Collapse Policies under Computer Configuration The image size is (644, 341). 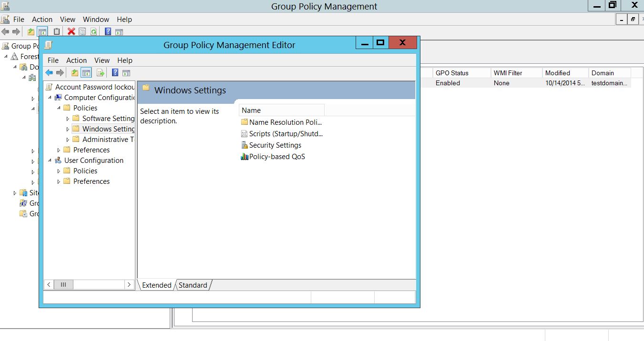(x=59, y=108)
